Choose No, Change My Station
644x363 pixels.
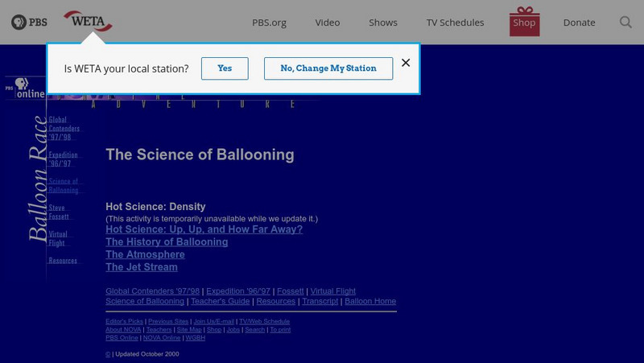[328, 68]
